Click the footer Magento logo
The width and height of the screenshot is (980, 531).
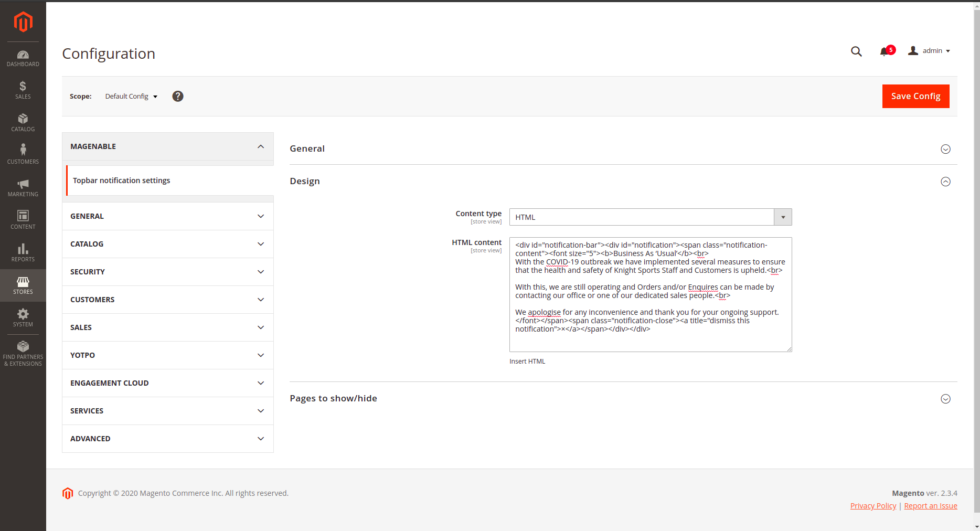68,493
